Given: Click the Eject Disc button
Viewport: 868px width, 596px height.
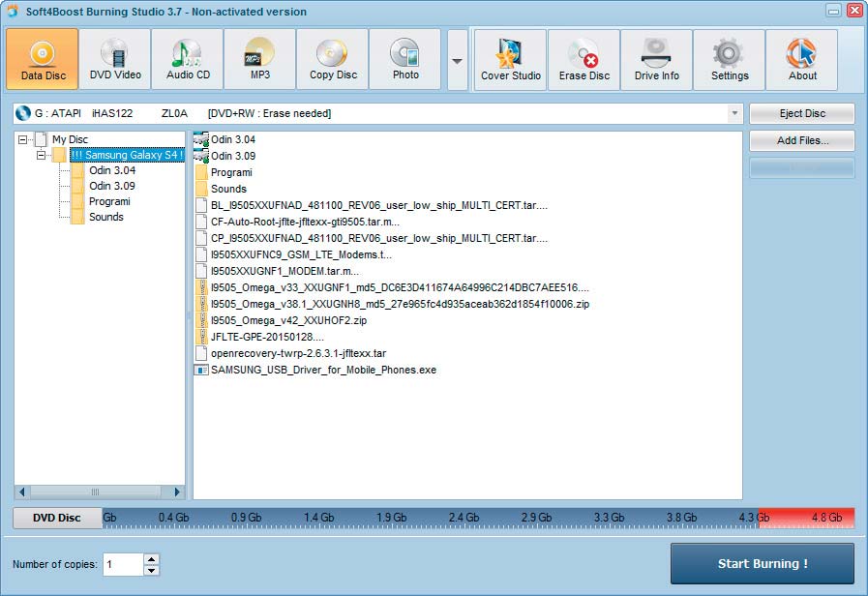Looking at the screenshot, I should tap(801, 113).
